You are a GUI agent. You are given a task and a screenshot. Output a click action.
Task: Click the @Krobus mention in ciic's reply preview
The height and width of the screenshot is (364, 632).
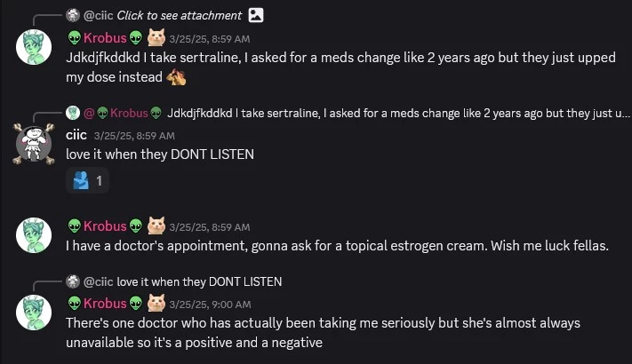pyautogui.click(x=123, y=113)
